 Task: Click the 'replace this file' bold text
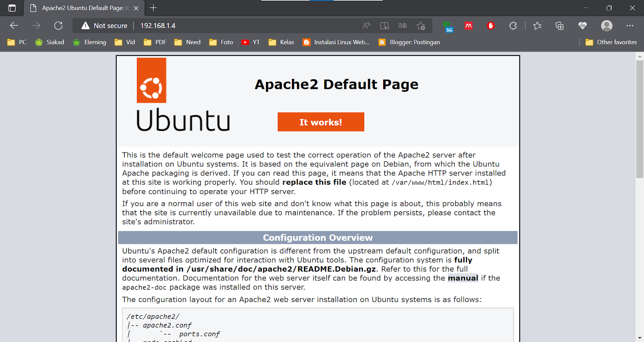(x=314, y=182)
